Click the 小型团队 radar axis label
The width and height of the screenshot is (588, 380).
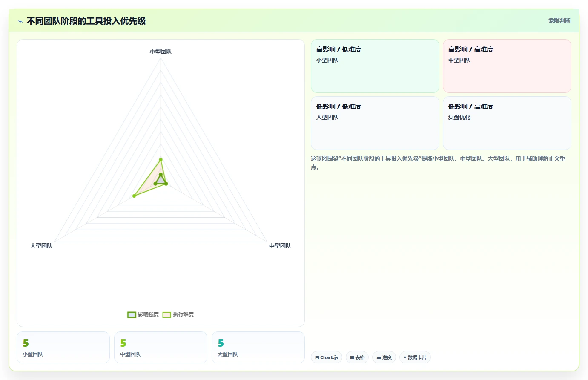[161, 52]
